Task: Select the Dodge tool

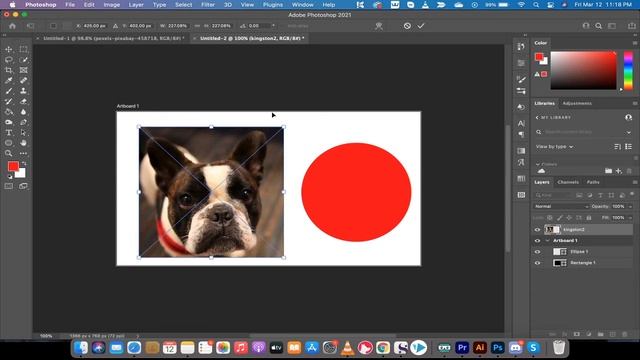Action: 9,122
